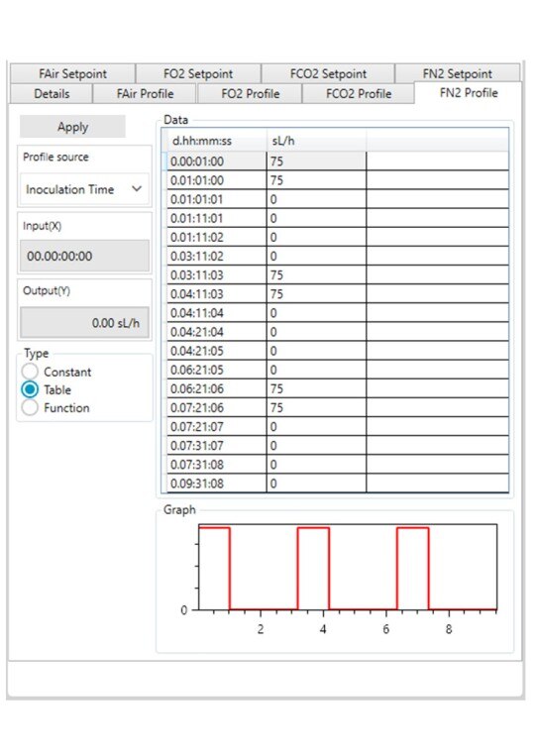
Task: Click the Apply button
Action: [x=72, y=126]
